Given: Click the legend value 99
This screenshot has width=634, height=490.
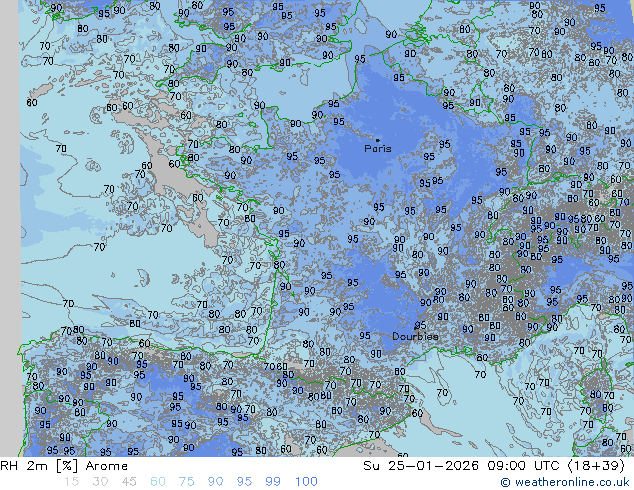Looking at the screenshot, I should 273,482.
